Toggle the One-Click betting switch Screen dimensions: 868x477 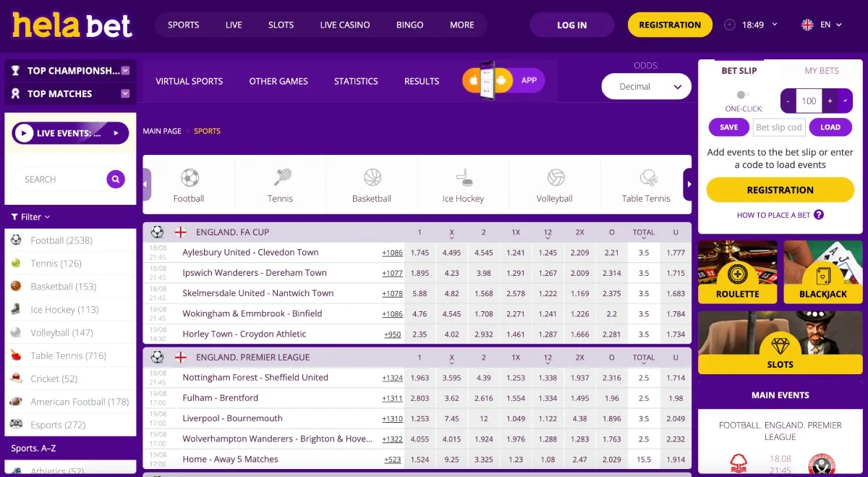pos(743,95)
